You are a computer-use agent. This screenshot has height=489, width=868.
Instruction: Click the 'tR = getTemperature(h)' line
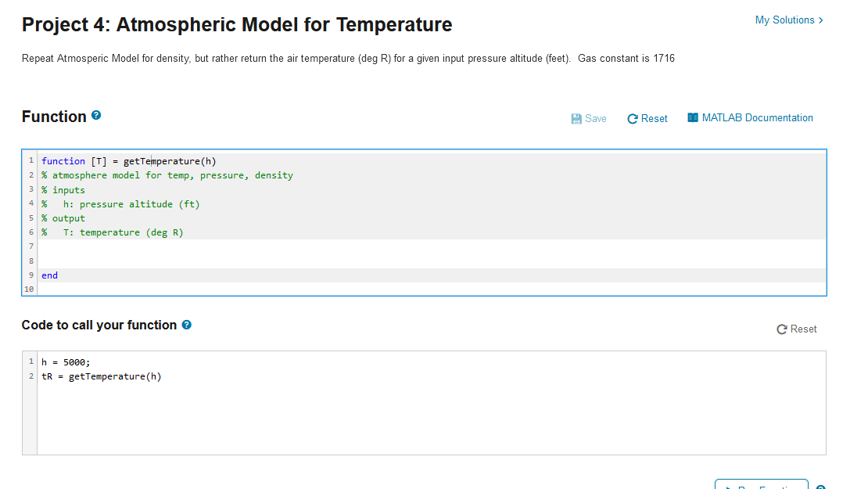(102, 376)
